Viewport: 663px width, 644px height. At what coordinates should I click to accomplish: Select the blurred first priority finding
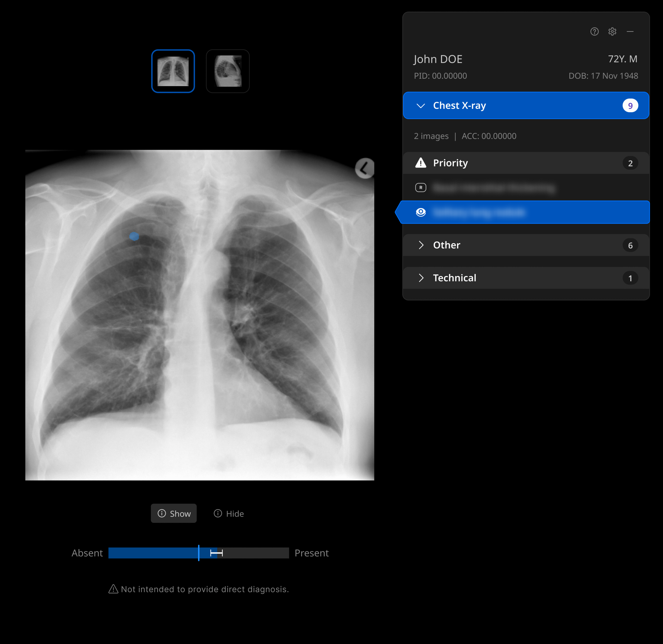(494, 188)
